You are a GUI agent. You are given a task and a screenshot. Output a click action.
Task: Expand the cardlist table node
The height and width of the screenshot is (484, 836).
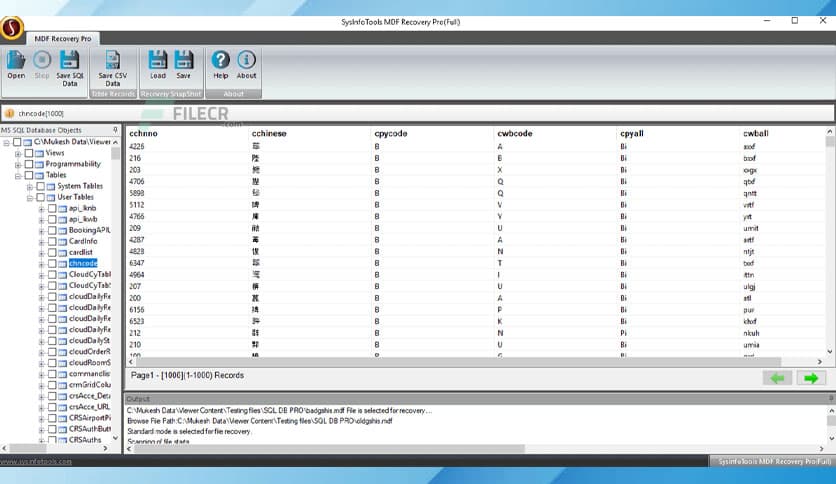[42, 253]
